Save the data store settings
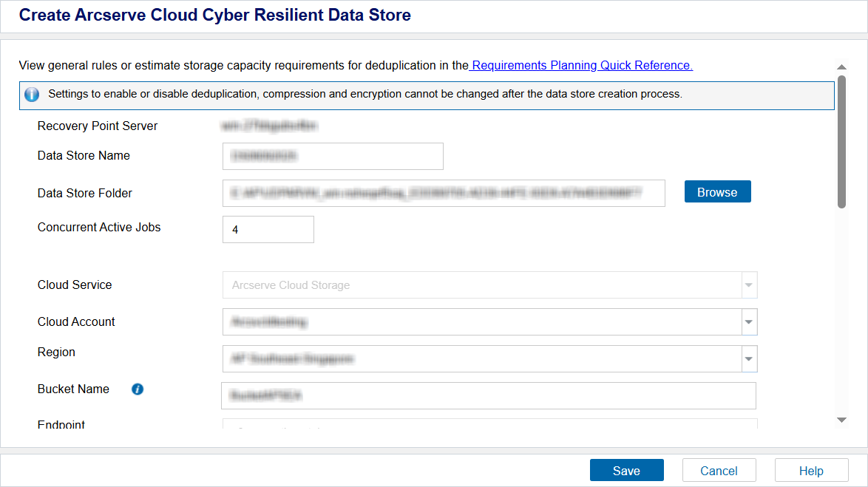 coord(626,471)
